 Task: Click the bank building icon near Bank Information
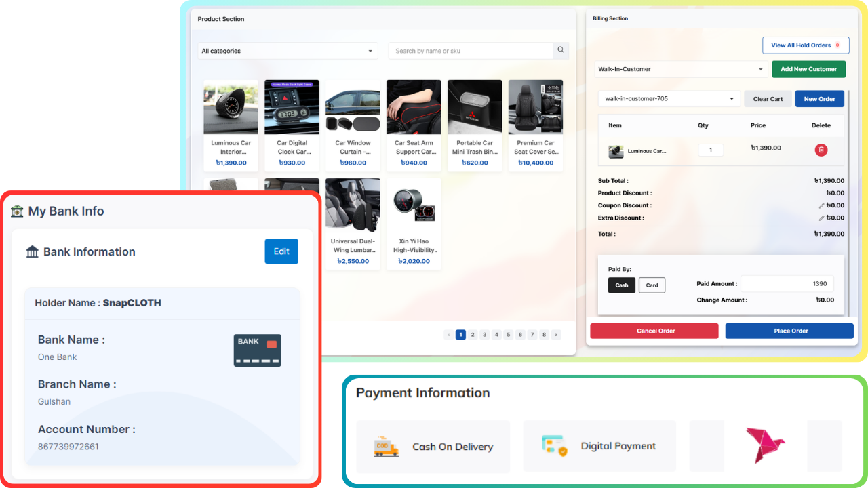pos(33,252)
